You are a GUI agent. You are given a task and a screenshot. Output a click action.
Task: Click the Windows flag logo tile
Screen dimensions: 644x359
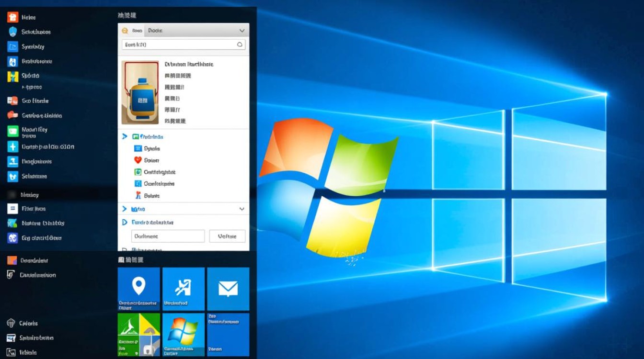coord(183,334)
